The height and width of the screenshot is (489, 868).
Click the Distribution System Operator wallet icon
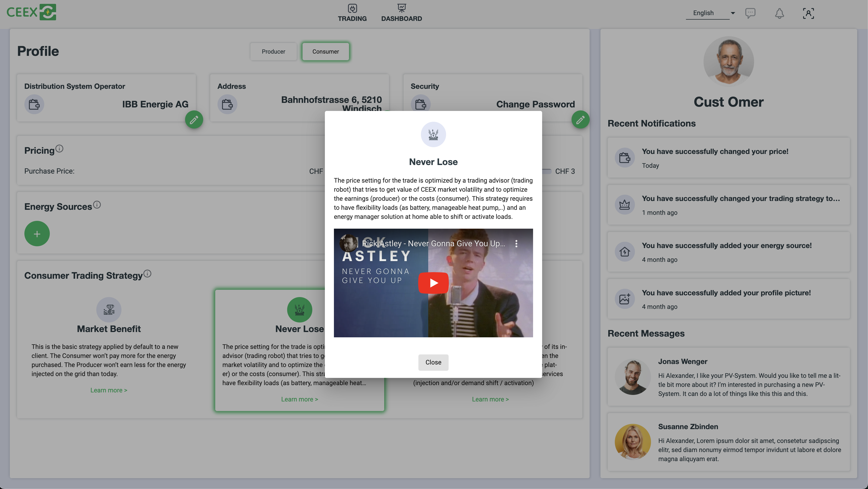coord(34,104)
